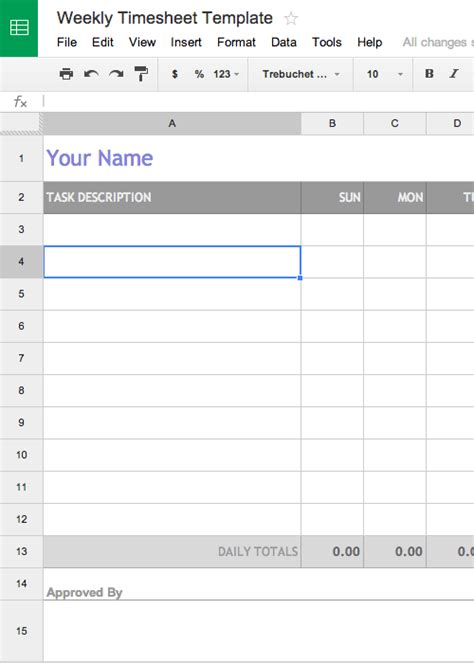Image resolution: width=474 pixels, height=663 pixels.
Task: Apply currency format with the dollar icon
Action: (175, 74)
